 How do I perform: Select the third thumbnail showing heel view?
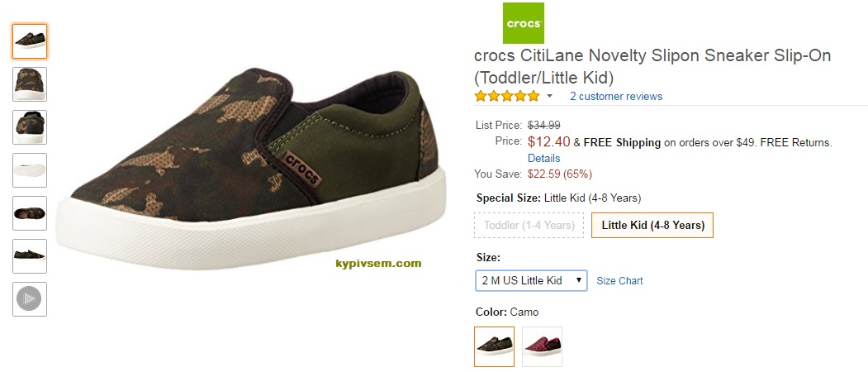pyautogui.click(x=30, y=127)
